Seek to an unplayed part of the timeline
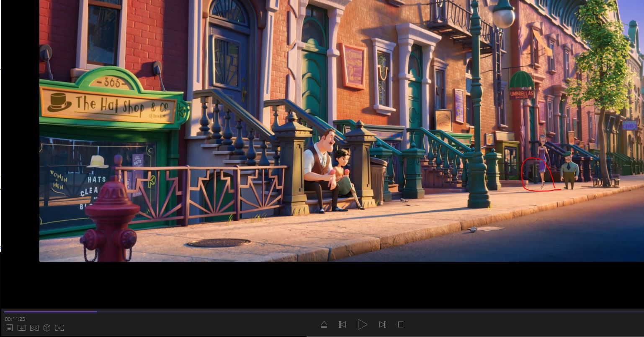 335,311
